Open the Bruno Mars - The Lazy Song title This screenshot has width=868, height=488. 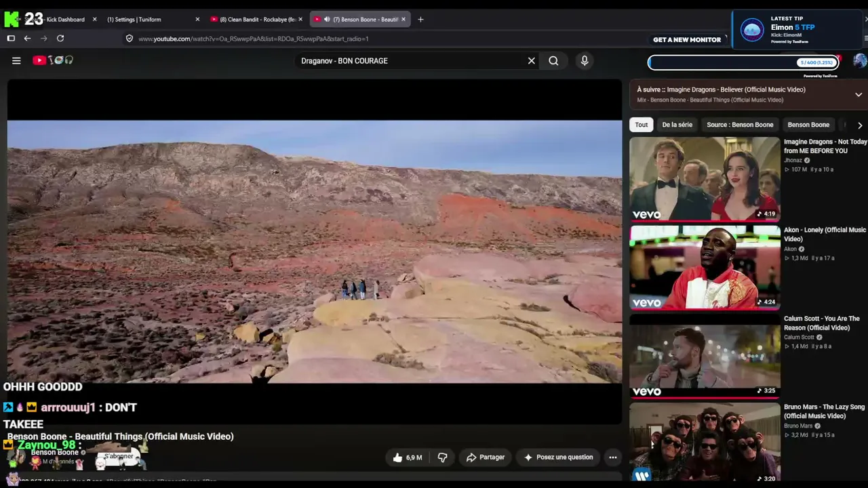coord(824,411)
